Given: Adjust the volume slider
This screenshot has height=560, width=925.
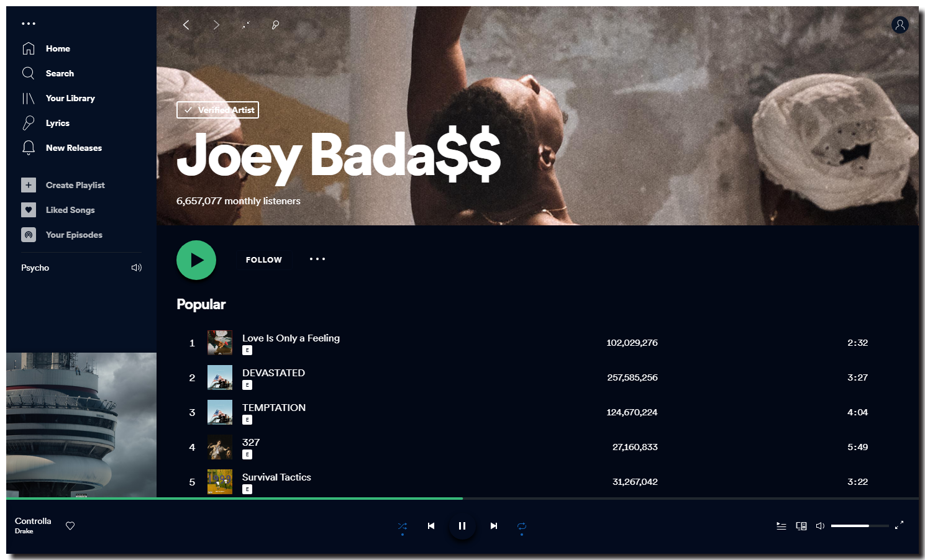Looking at the screenshot, I should point(860,525).
